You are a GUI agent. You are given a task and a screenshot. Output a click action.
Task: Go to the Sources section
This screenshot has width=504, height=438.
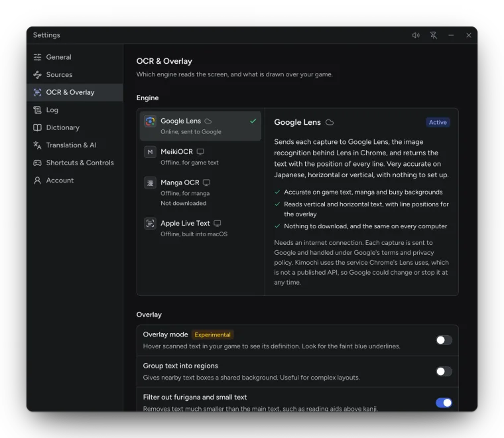[75, 75]
